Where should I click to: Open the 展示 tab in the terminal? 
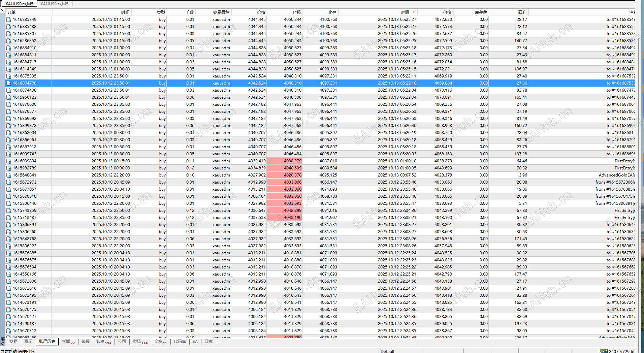28,342
